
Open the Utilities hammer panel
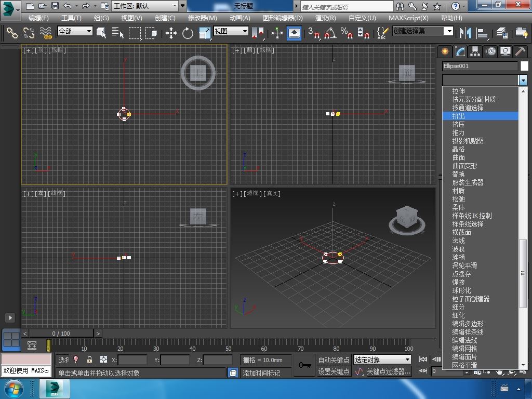[520, 51]
